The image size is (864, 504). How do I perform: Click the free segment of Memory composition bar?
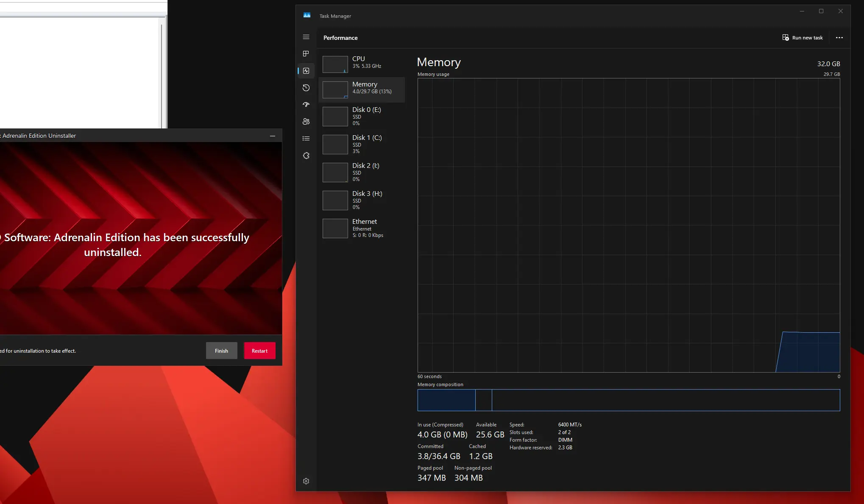point(666,400)
